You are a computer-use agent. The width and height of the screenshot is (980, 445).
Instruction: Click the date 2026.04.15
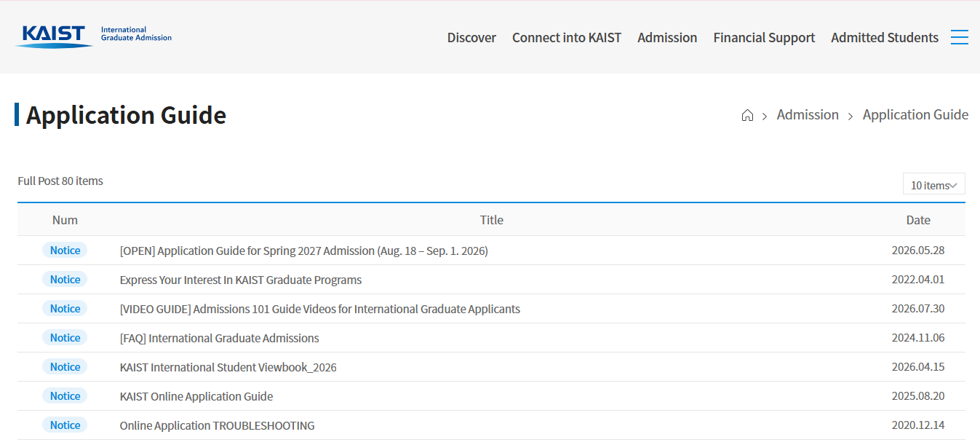click(918, 367)
